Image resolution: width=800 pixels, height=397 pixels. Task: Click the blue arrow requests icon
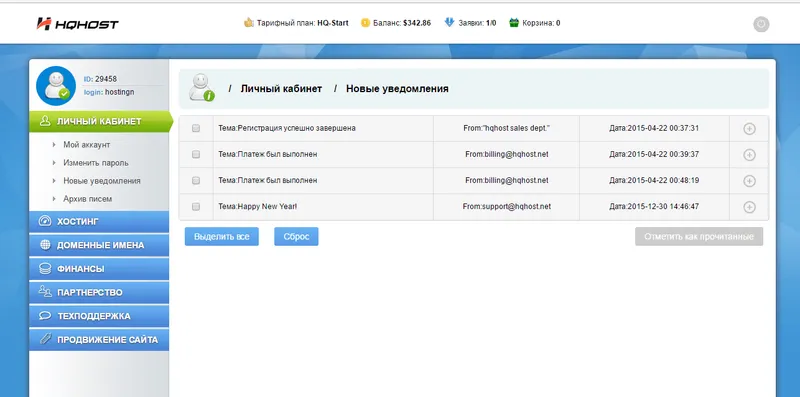click(449, 22)
